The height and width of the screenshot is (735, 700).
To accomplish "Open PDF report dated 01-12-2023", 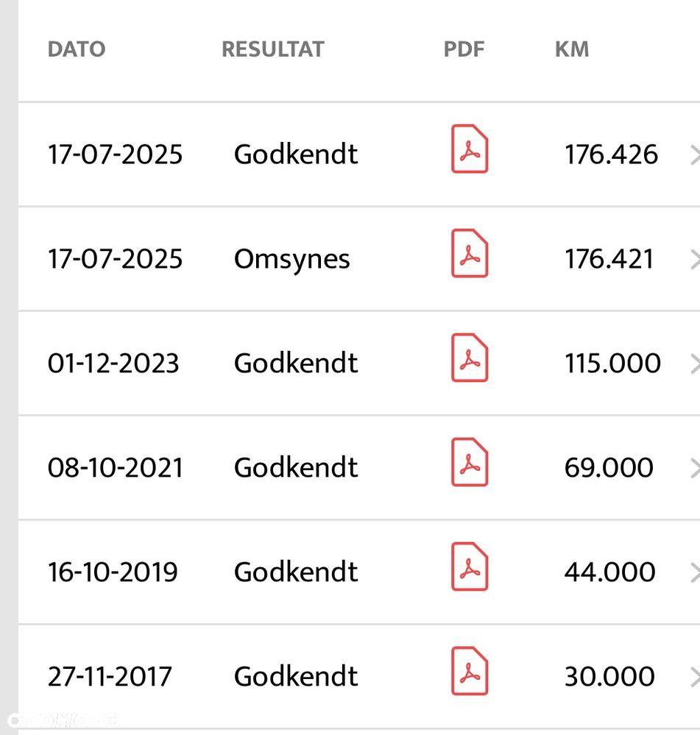I will coord(469,358).
